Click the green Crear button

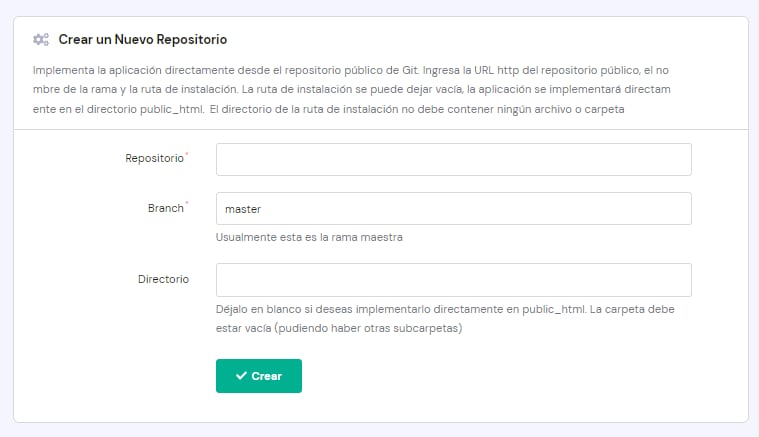coord(259,376)
